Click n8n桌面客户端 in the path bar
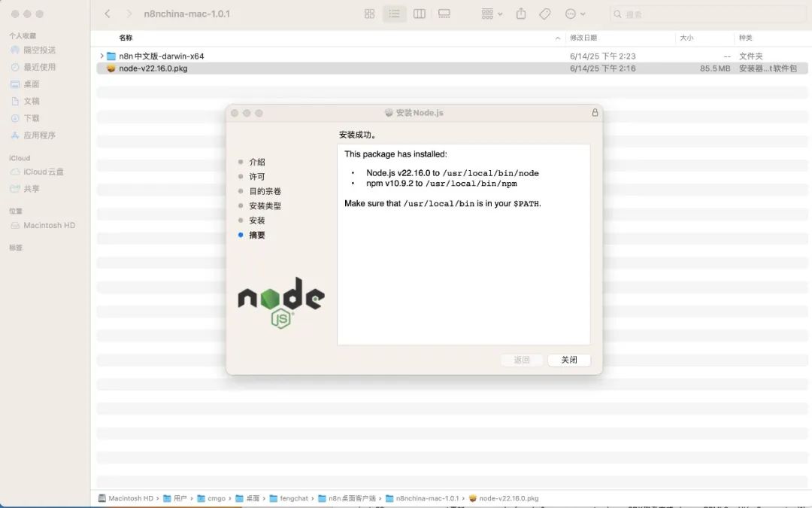The width and height of the screenshot is (812, 508). (347, 498)
